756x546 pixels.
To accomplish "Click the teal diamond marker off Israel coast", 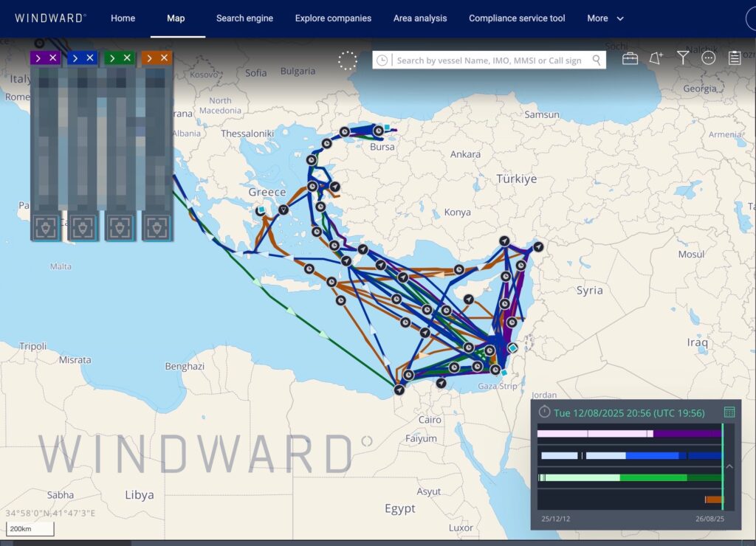I will [x=512, y=348].
